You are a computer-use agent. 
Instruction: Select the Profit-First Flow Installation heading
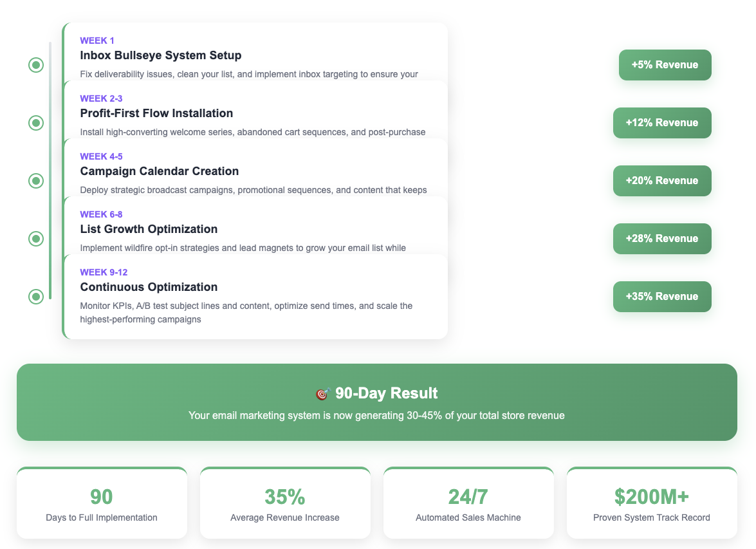tap(156, 113)
